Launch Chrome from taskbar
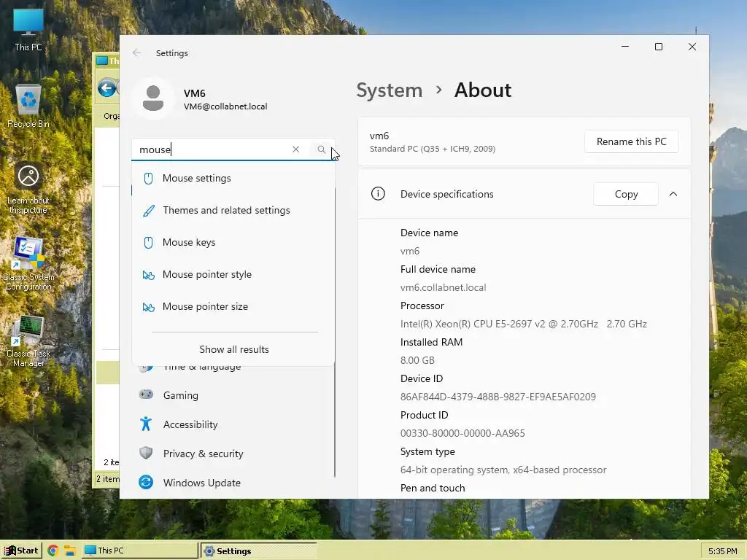The height and width of the screenshot is (560, 747). tap(53, 551)
